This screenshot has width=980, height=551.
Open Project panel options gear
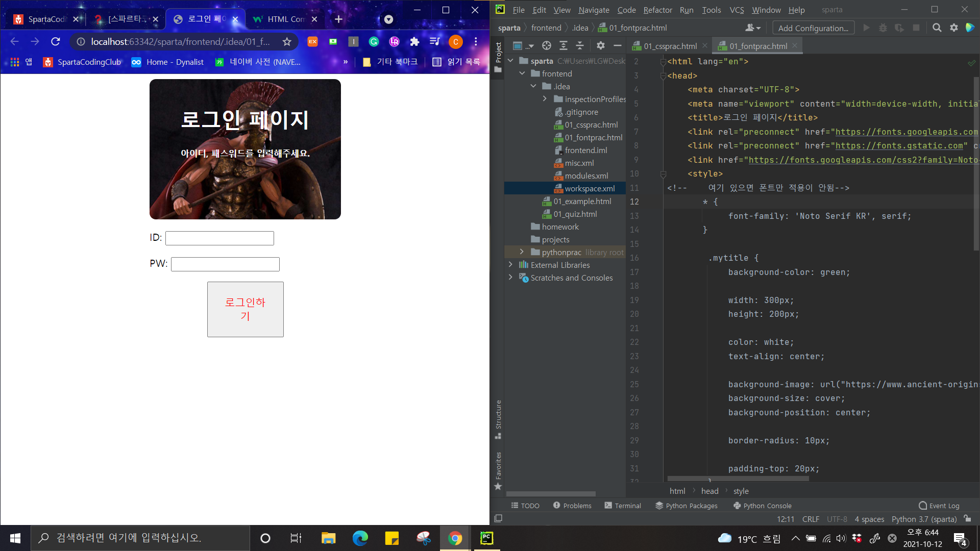[600, 46]
